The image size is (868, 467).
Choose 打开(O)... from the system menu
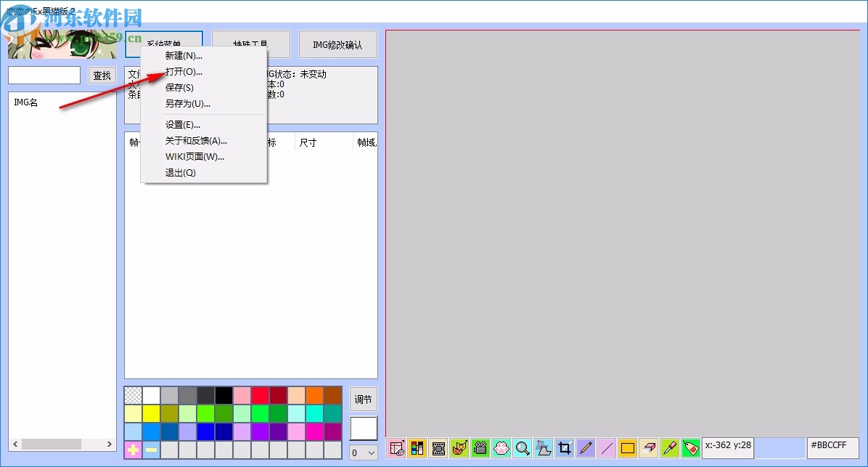(184, 72)
